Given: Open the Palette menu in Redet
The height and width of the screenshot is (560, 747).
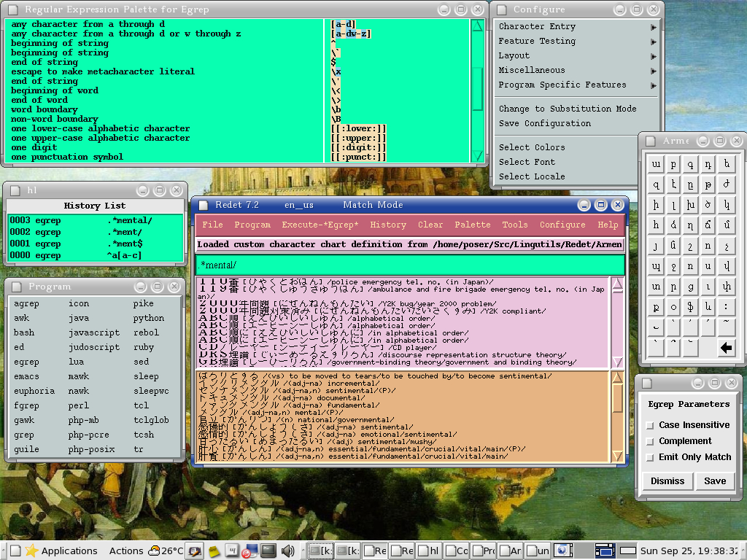Looking at the screenshot, I should 472,225.
